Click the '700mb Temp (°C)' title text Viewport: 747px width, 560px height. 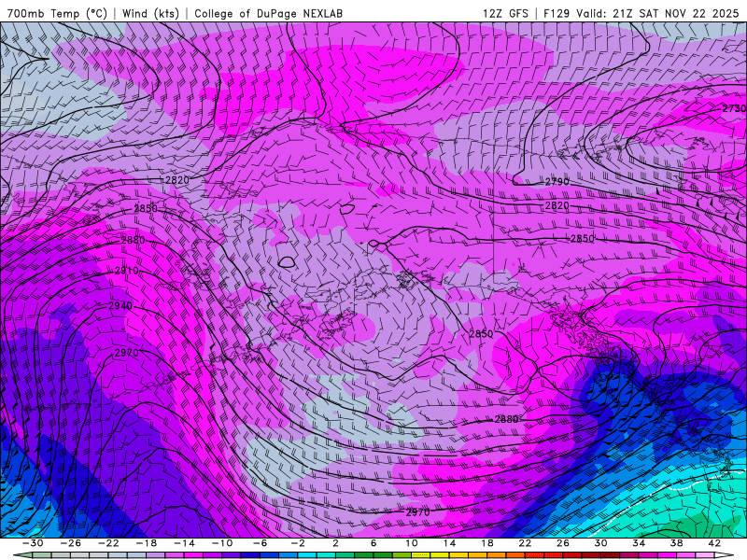click(x=57, y=13)
